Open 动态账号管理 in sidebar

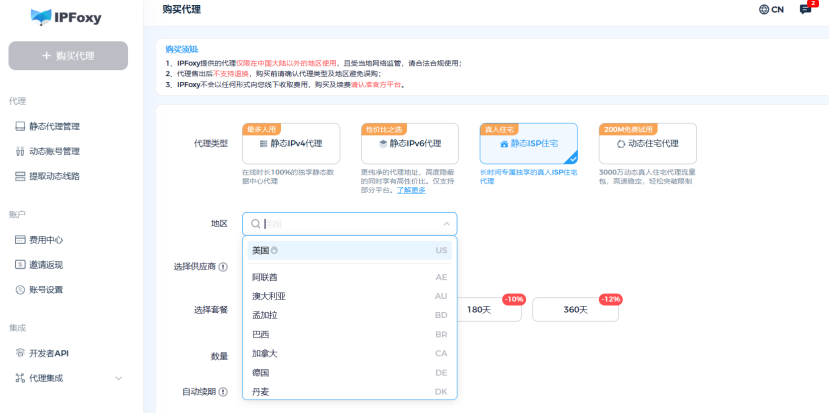click(54, 152)
